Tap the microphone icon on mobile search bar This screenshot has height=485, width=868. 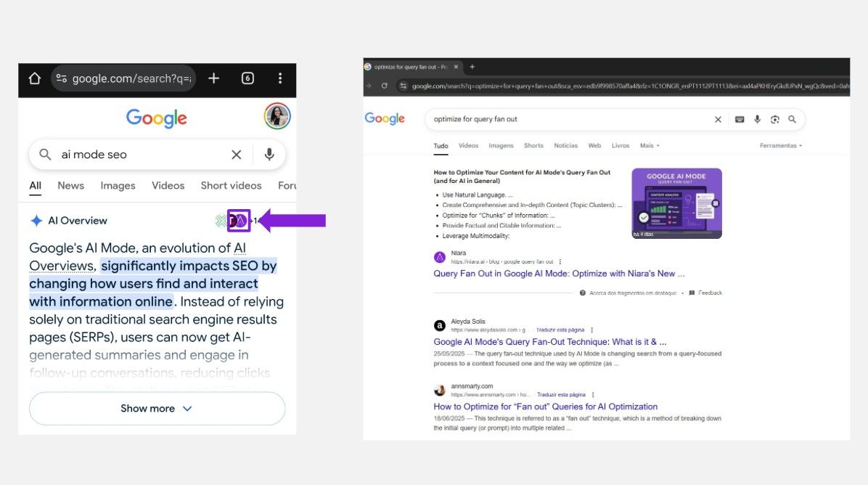pyautogui.click(x=269, y=154)
